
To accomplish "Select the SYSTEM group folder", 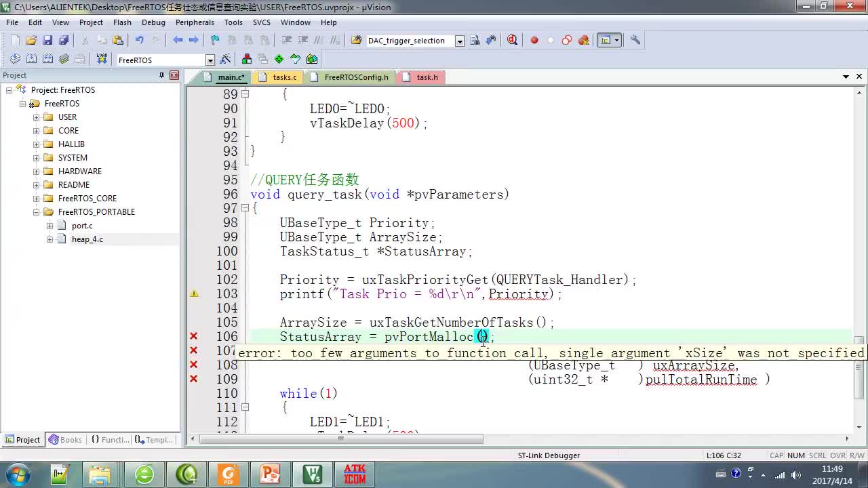I will pyautogui.click(x=73, y=158).
